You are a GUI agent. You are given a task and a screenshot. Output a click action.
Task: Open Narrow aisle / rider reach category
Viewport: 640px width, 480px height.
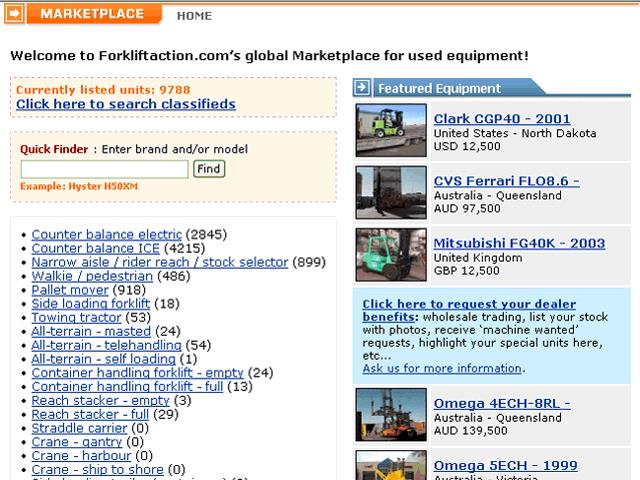tap(160, 262)
